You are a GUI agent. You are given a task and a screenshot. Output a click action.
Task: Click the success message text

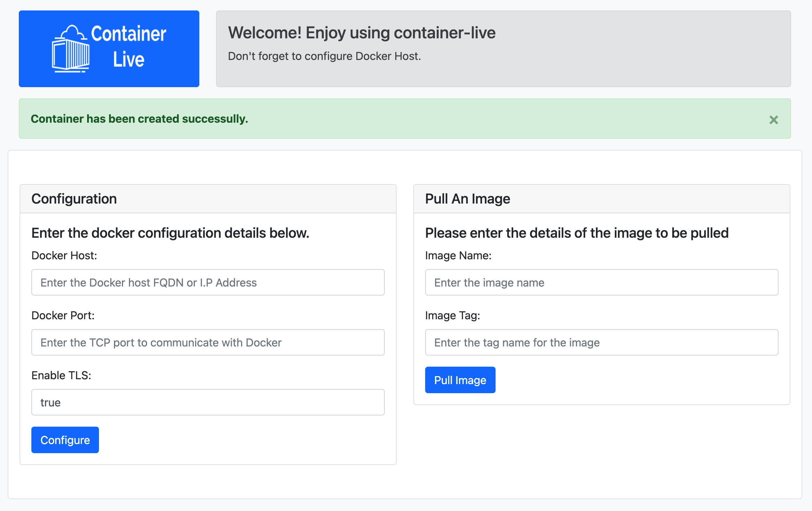[139, 119]
